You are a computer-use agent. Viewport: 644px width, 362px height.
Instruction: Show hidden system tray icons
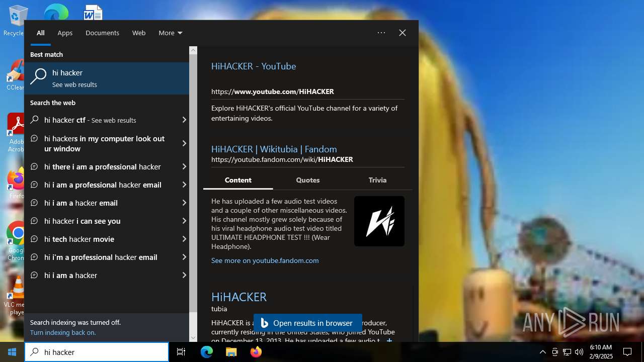pos(542,352)
